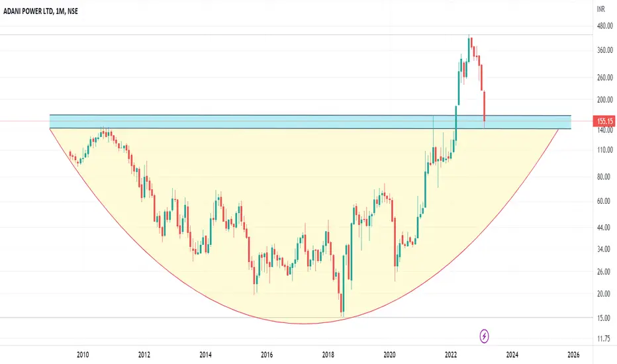Click the 200.00 price axis label
Screen dimensions: 617x364
pyautogui.click(x=605, y=99)
